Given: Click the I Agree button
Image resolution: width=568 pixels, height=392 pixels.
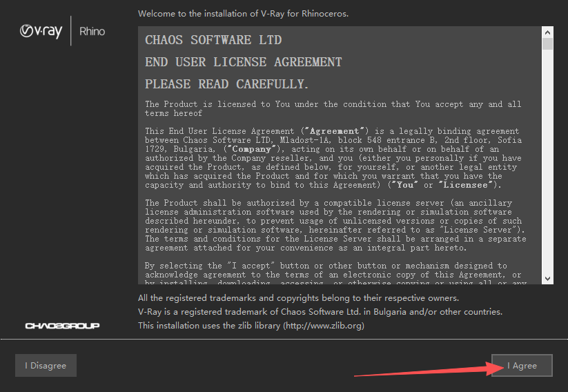Looking at the screenshot, I should point(522,366).
